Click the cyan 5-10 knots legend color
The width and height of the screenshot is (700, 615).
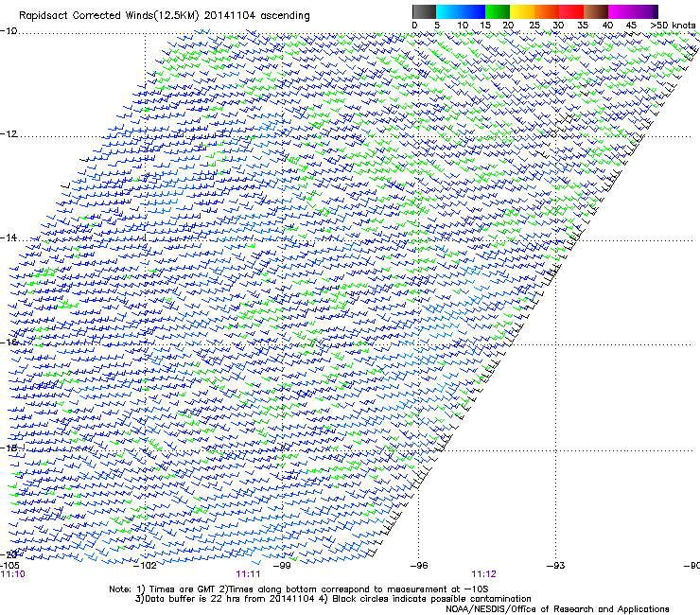448,11
